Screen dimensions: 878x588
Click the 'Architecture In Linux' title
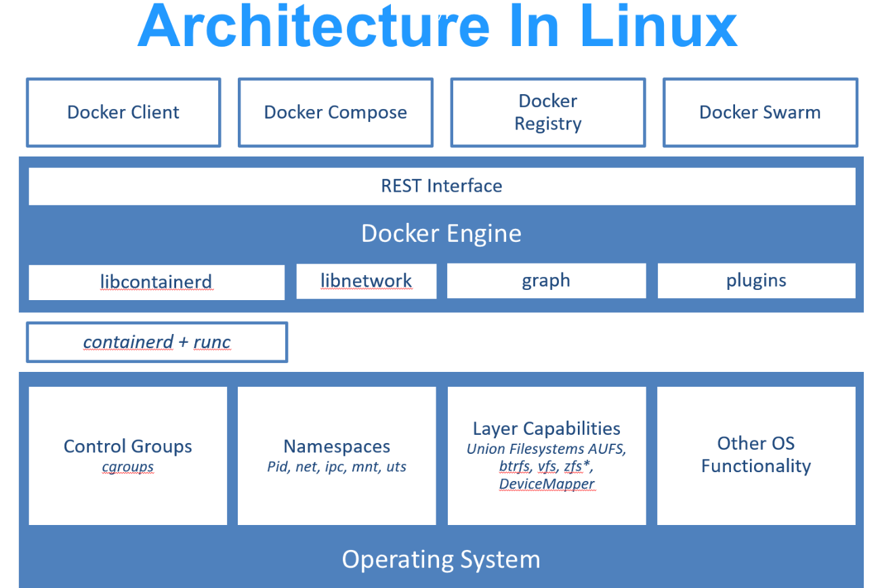(437, 25)
